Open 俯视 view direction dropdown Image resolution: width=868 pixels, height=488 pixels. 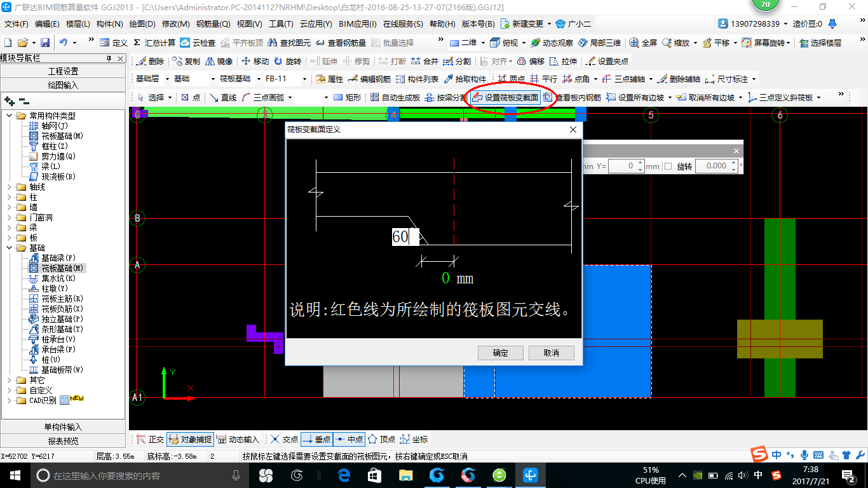[x=524, y=43]
